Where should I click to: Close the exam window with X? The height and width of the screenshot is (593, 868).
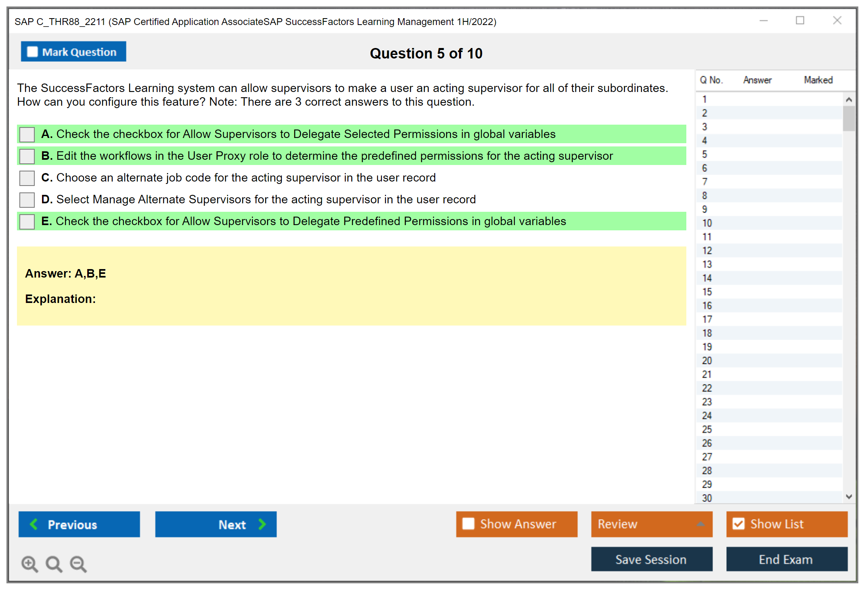click(x=837, y=21)
